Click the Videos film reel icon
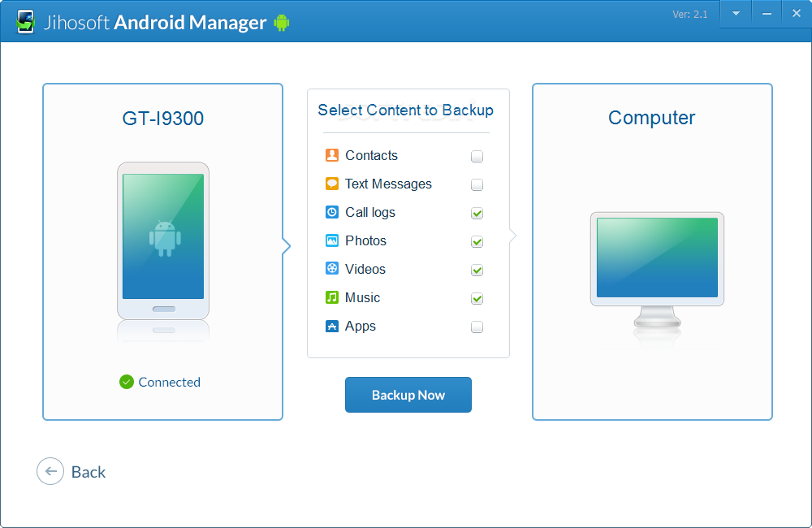 coord(332,268)
